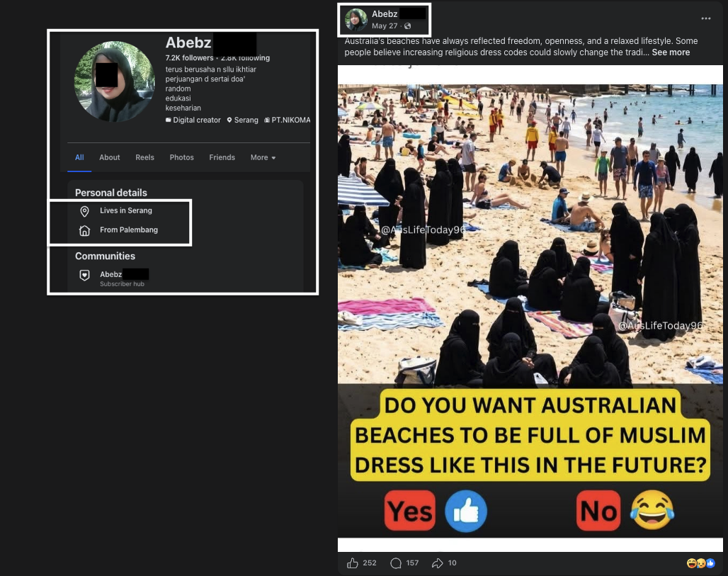Go to the Photos tab
Viewport: 728px width, 576px height.
click(x=181, y=157)
